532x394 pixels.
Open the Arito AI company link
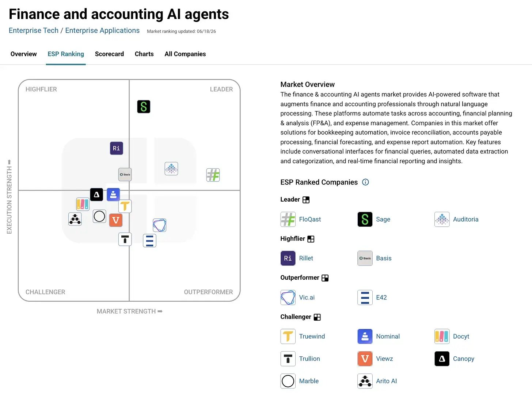[x=387, y=381]
